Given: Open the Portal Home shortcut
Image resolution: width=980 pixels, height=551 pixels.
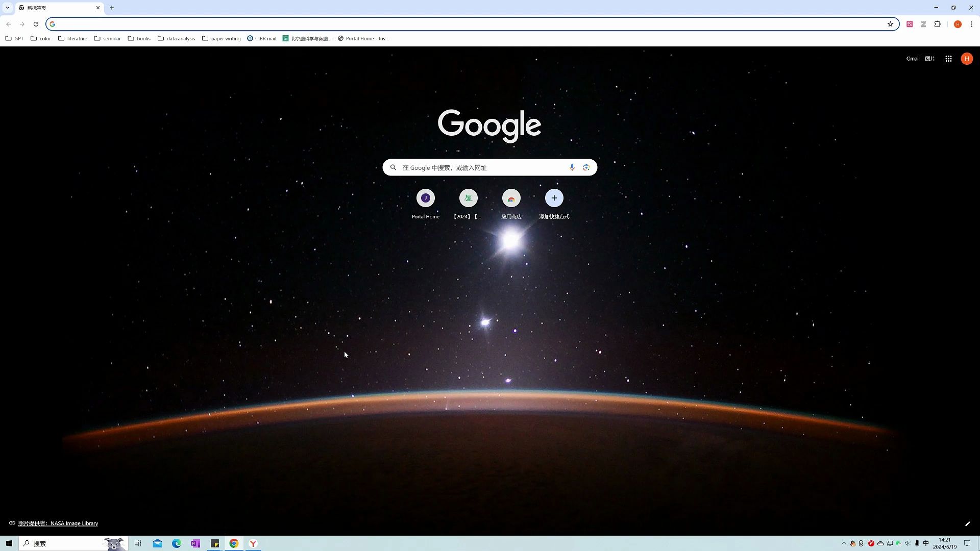Looking at the screenshot, I should [426, 204].
